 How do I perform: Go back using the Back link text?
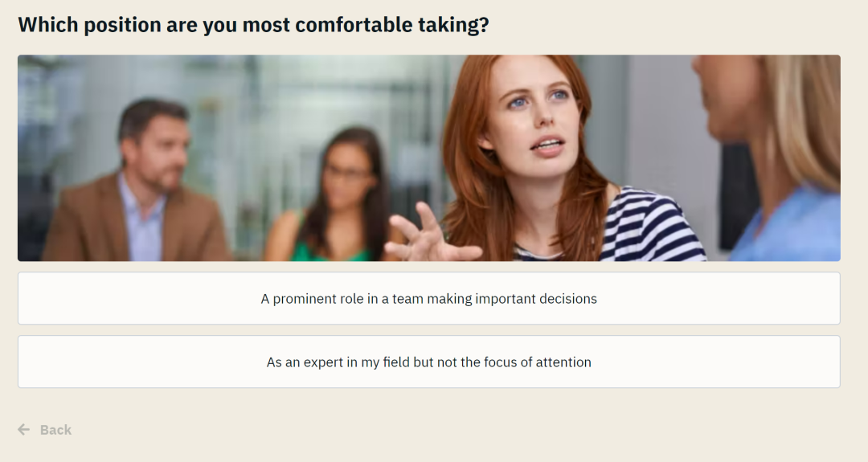56,430
